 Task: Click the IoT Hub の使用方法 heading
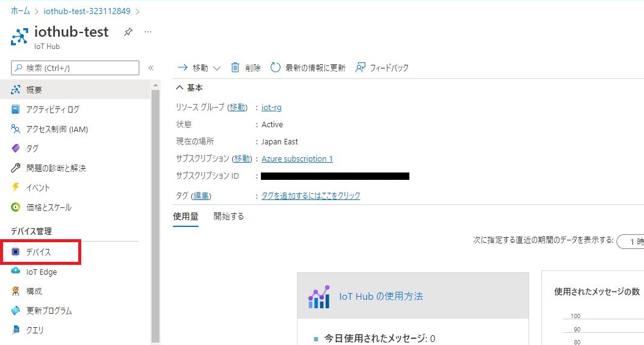tap(381, 297)
